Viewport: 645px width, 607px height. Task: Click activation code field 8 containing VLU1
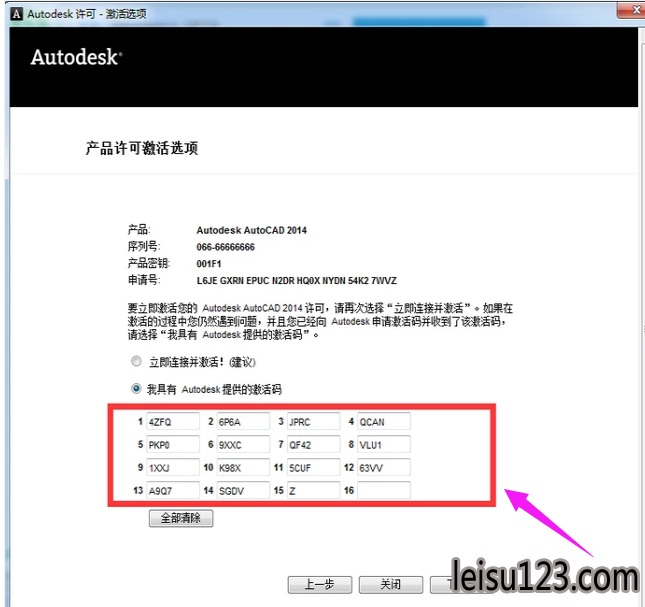(384, 445)
